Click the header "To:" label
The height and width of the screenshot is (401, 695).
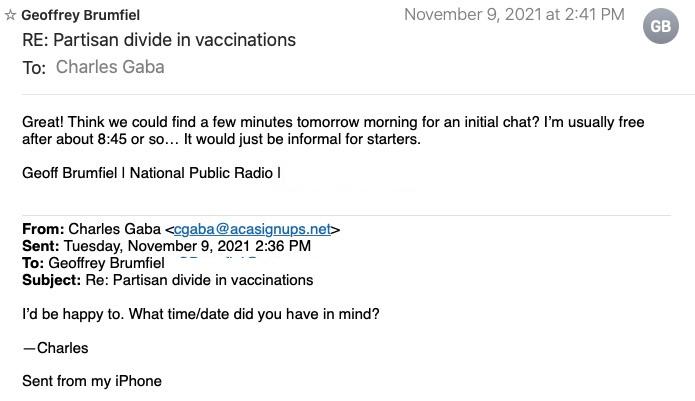[34, 68]
